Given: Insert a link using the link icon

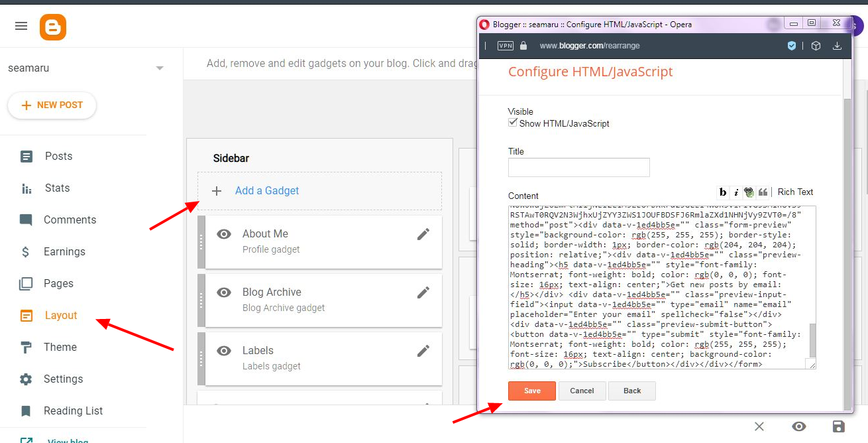Looking at the screenshot, I should [x=749, y=192].
